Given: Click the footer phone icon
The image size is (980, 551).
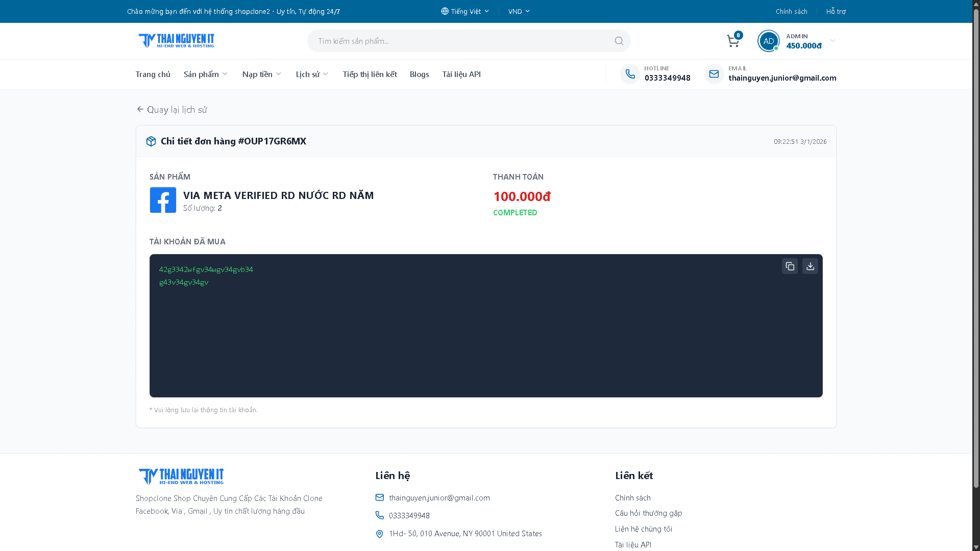Looking at the screenshot, I should [x=379, y=515].
